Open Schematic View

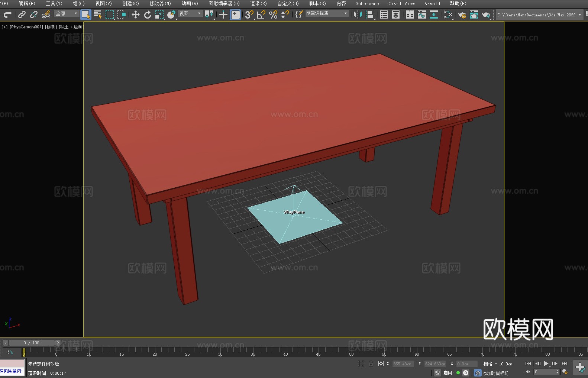pyautogui.click(x=434, y=14)
